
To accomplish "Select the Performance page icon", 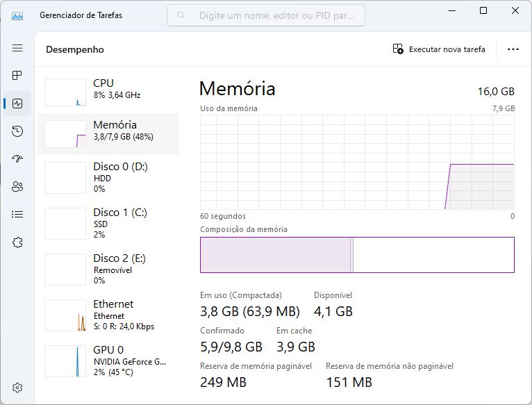I will pyautogui.click(x=17, y=104).
